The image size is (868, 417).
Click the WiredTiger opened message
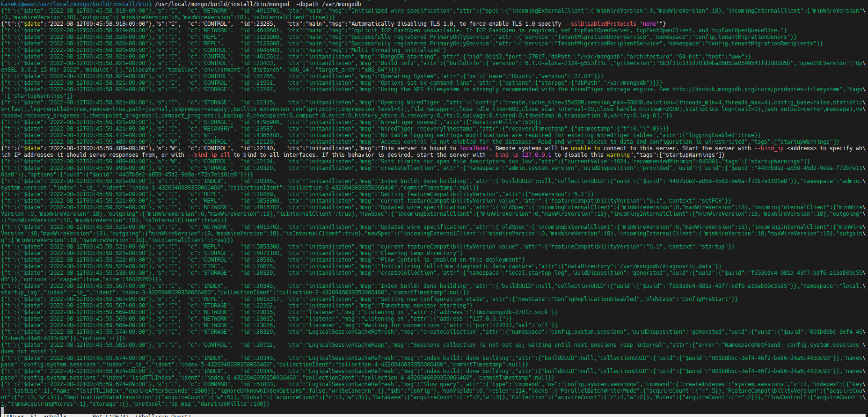pyautogui.click(x=408, y=122)
